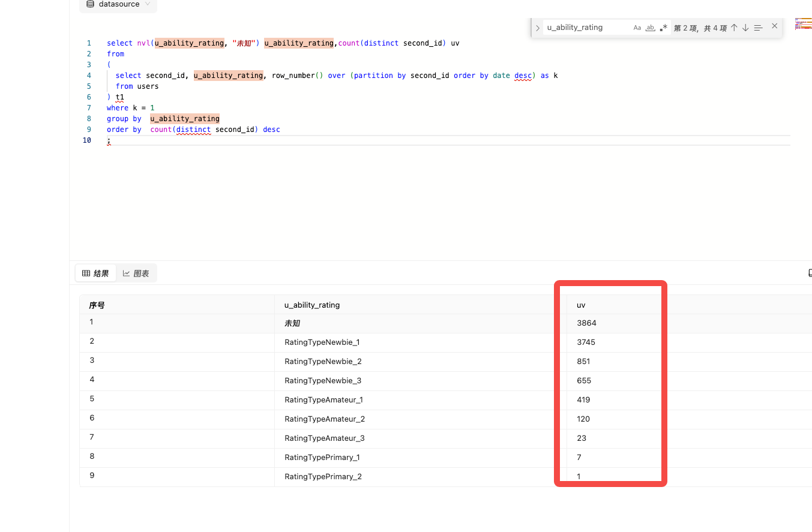Close the find widget

click(x=775, y=26)
